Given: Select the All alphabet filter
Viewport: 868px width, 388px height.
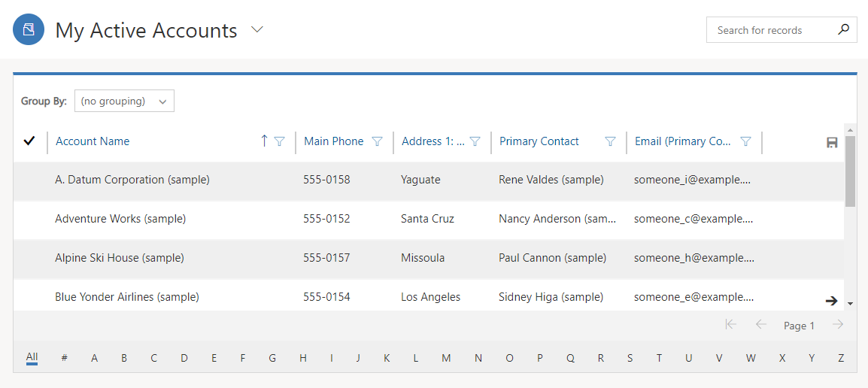Looking at the screenshot, I should pyautogui.click(x=32, y=358).
